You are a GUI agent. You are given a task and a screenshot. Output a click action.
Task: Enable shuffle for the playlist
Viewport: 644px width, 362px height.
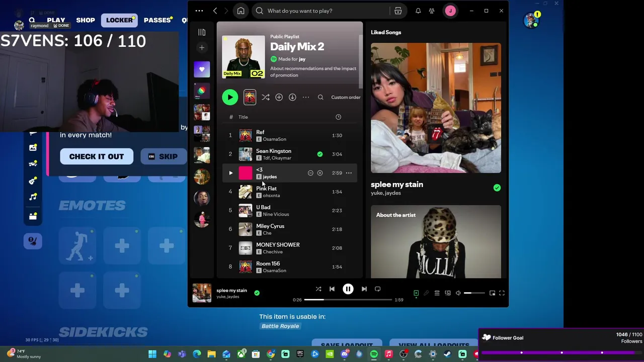coord(266,97)
